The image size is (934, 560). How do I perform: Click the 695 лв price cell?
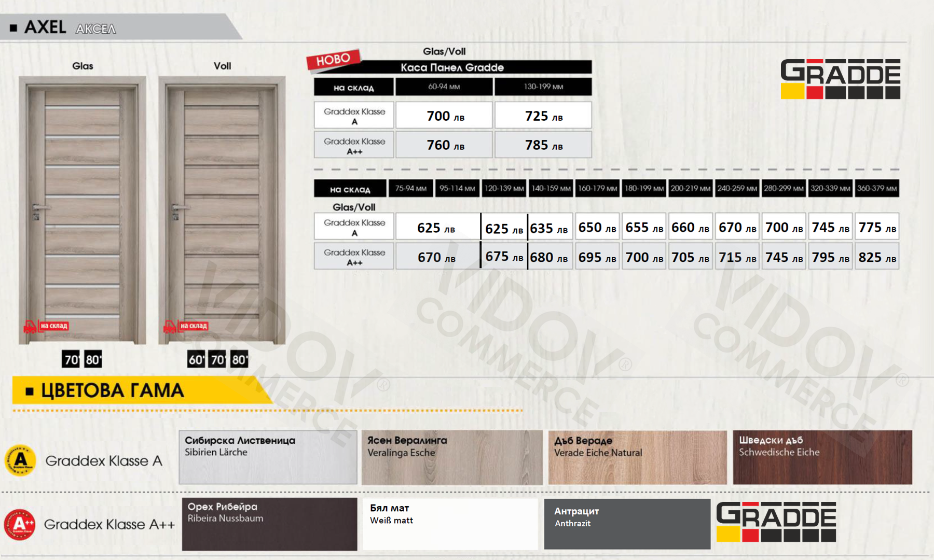click(x=597, y=256)
